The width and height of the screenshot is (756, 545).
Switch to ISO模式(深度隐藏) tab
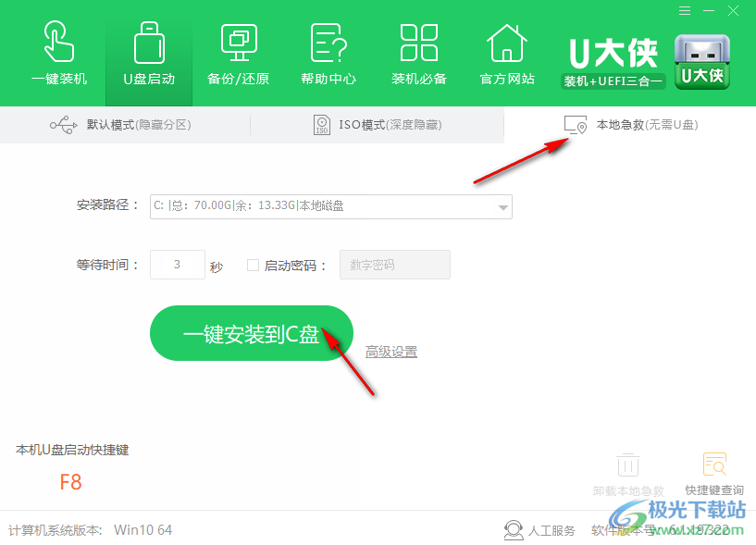point(378,125)
